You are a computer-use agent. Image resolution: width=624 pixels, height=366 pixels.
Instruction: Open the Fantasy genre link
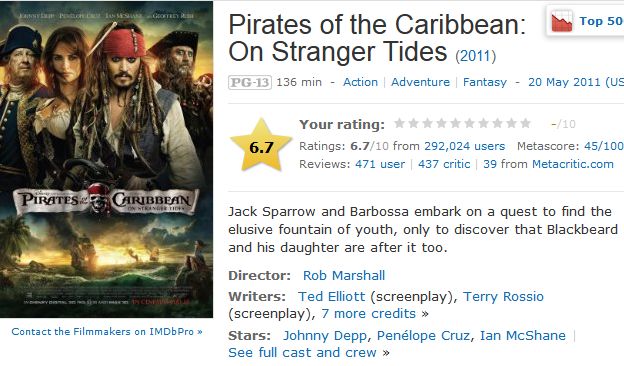pyautogui.click(x=485, y=82)
